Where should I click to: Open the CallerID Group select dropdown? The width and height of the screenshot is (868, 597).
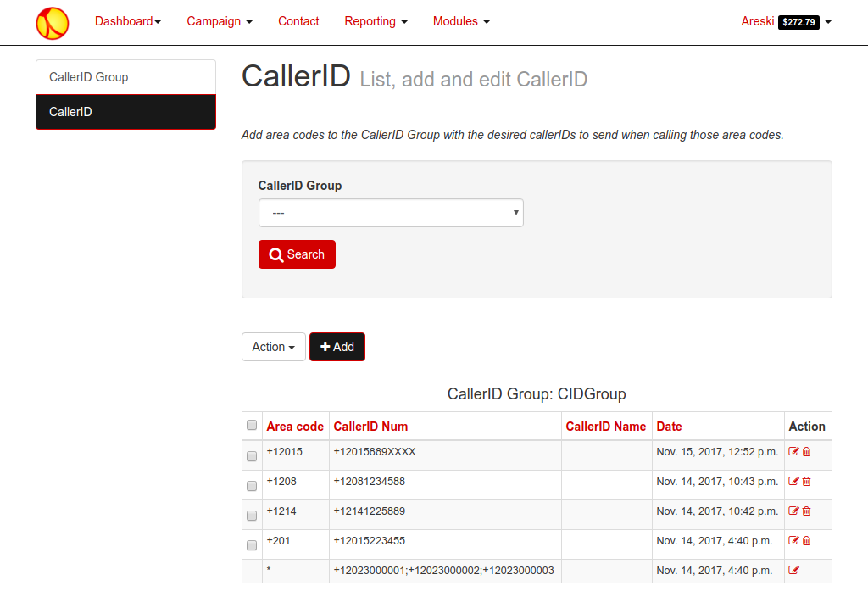[391, 213]
